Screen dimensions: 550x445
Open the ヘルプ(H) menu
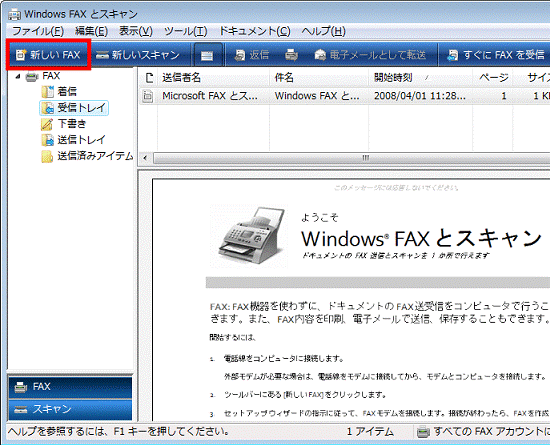[323, 31]
